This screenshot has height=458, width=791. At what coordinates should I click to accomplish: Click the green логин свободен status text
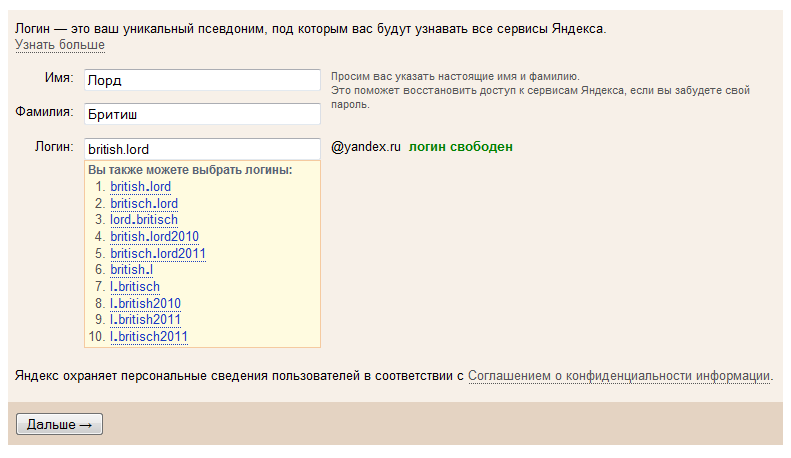[461, 147]
